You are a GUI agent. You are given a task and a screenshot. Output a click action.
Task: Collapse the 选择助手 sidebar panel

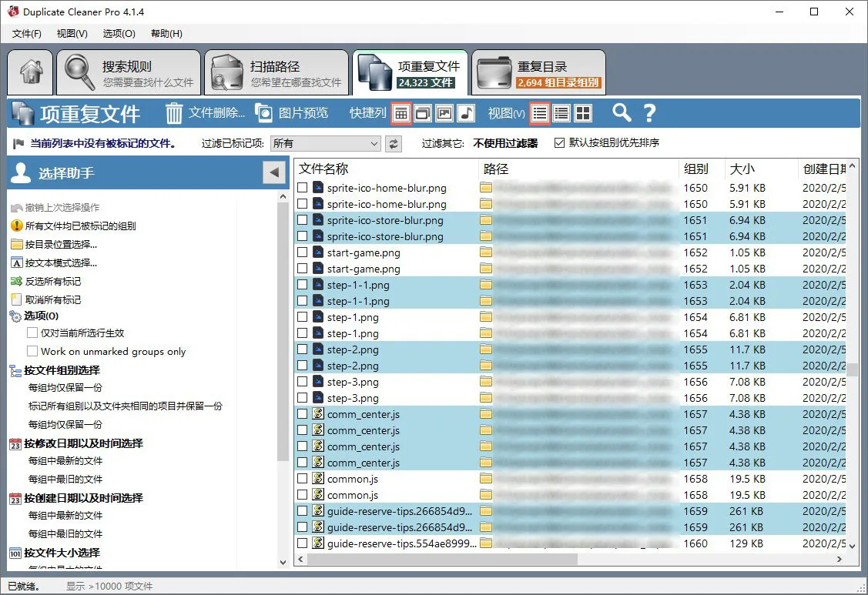click(x=273, y=172)
